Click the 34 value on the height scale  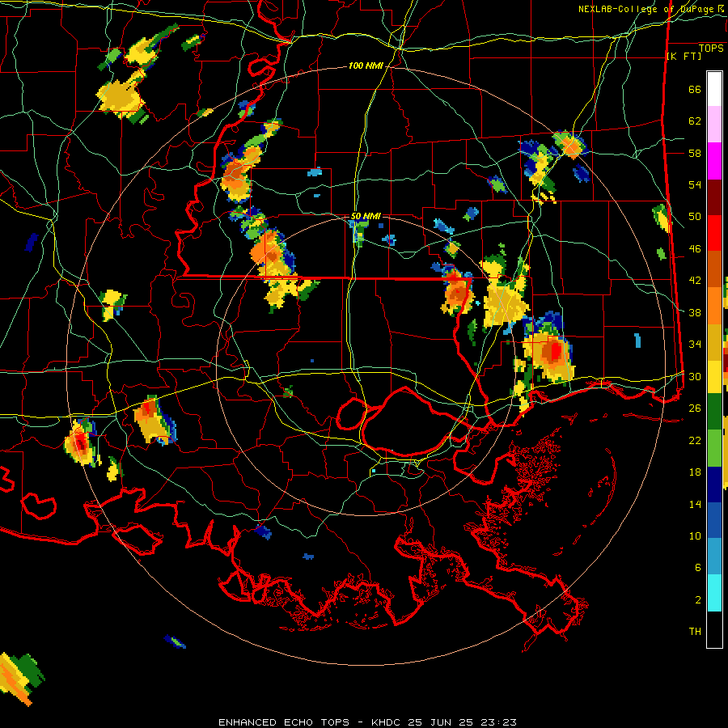point(695,345)
